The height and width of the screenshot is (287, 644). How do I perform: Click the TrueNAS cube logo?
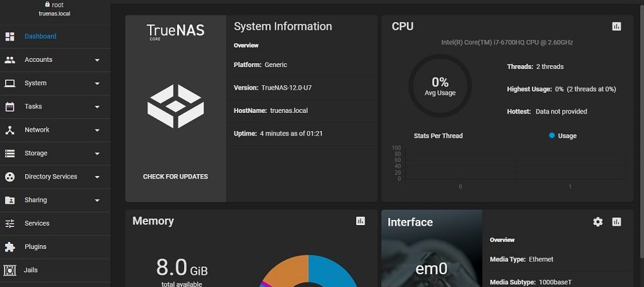176,106
